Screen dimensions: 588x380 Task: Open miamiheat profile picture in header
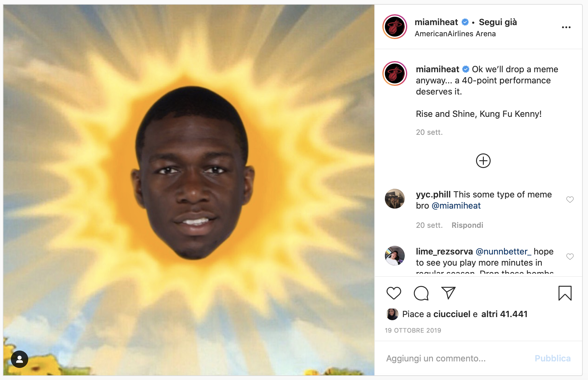pos(395,27)
